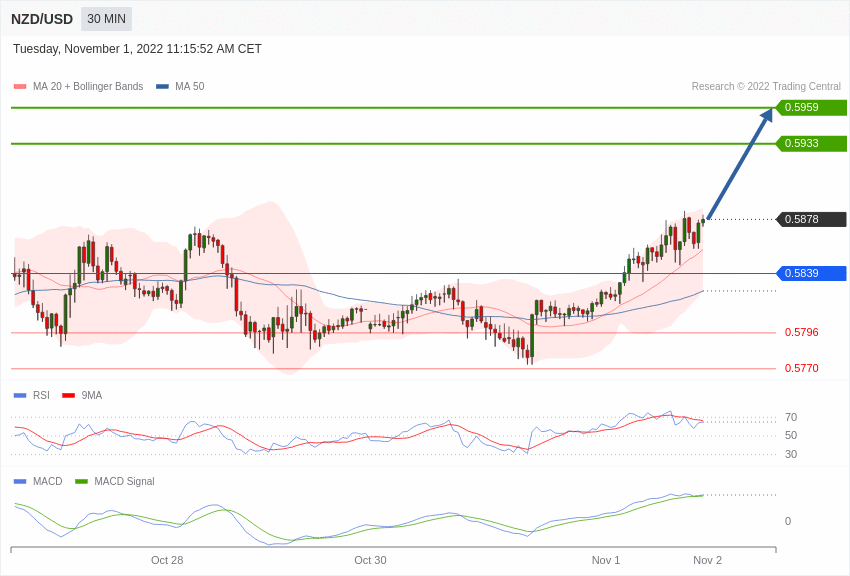
Task: Click the green 0.5959 target price tag
Action: pos(811,107)
